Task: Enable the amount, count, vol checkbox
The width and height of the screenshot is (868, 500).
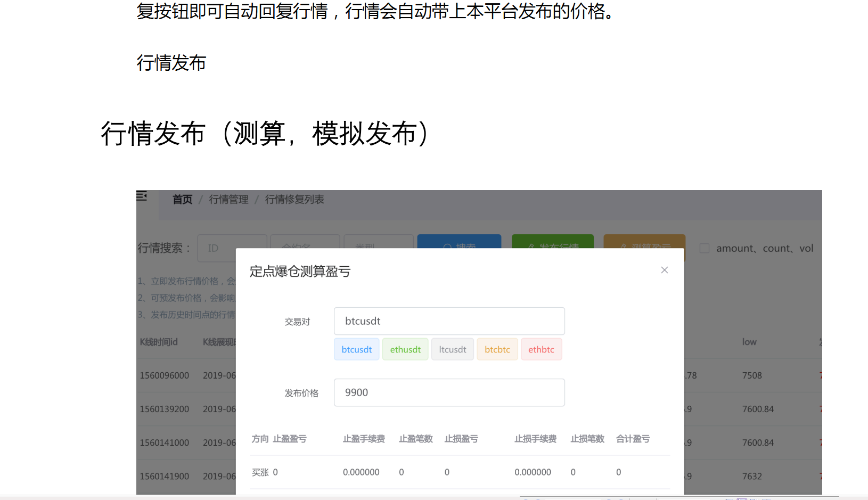Action: click(705, 248)
